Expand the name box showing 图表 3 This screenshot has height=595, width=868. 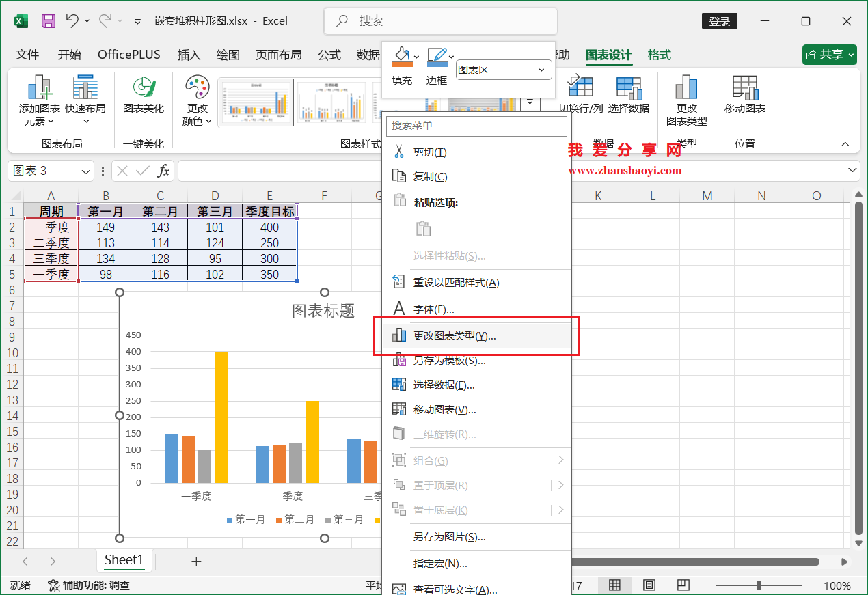[x=85, y=170]
